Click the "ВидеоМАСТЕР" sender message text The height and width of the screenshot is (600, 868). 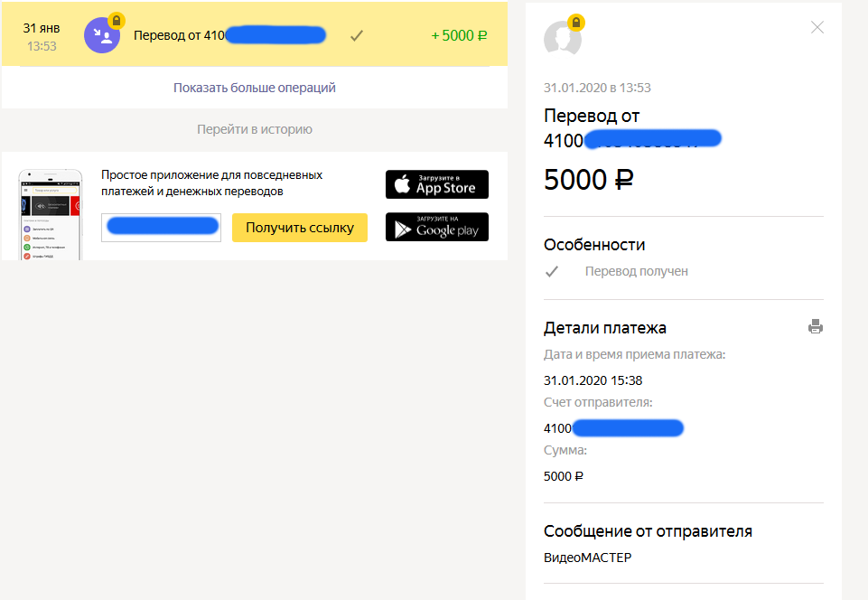pos(588,558)
